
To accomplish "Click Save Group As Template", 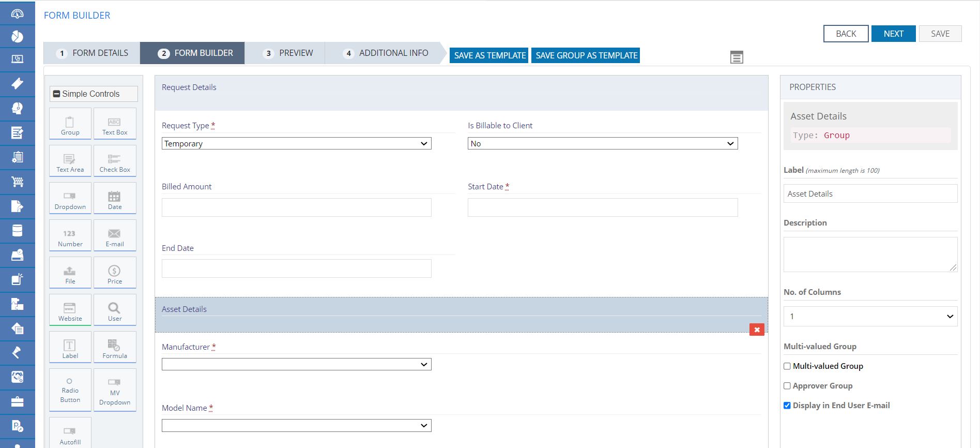I will [586, 55].
